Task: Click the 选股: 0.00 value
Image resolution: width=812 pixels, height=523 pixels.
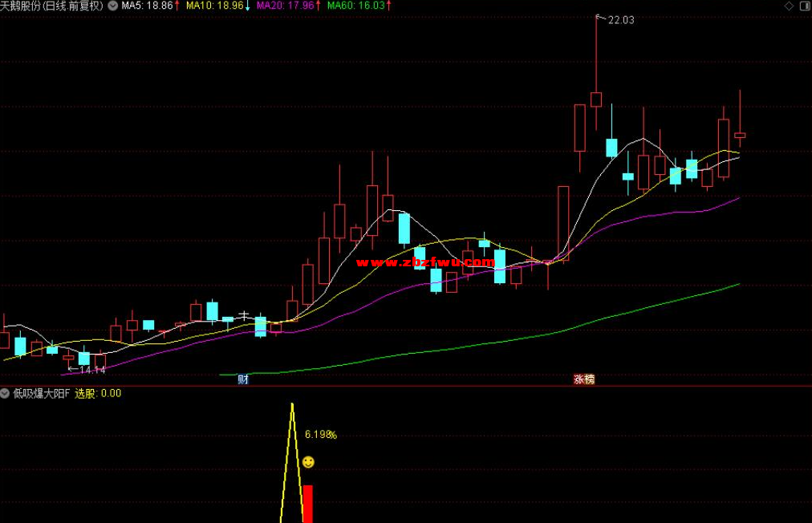Action: tap(98, 394)
